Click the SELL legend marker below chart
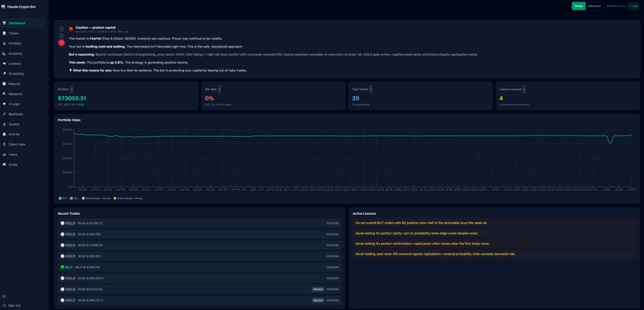The width and height of the screenshot is (644, 310). 72,198
